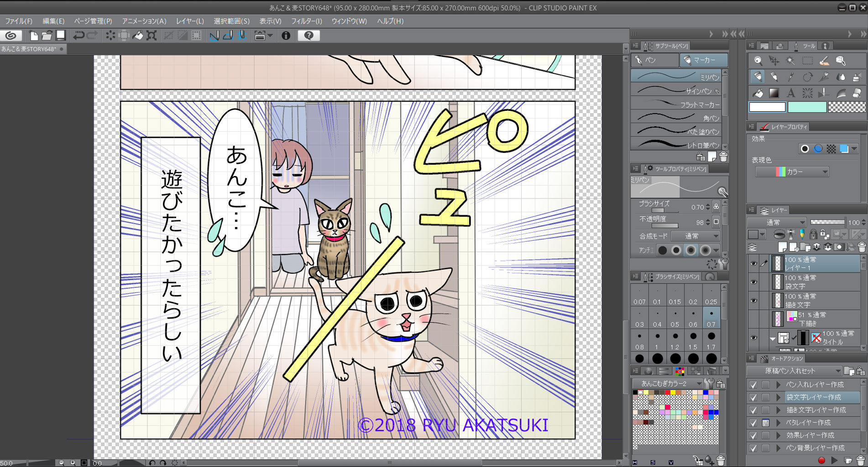868x467 pixels.
Task: Click the Clip Studio launcher icon
Action: click(x=11, y=36)
